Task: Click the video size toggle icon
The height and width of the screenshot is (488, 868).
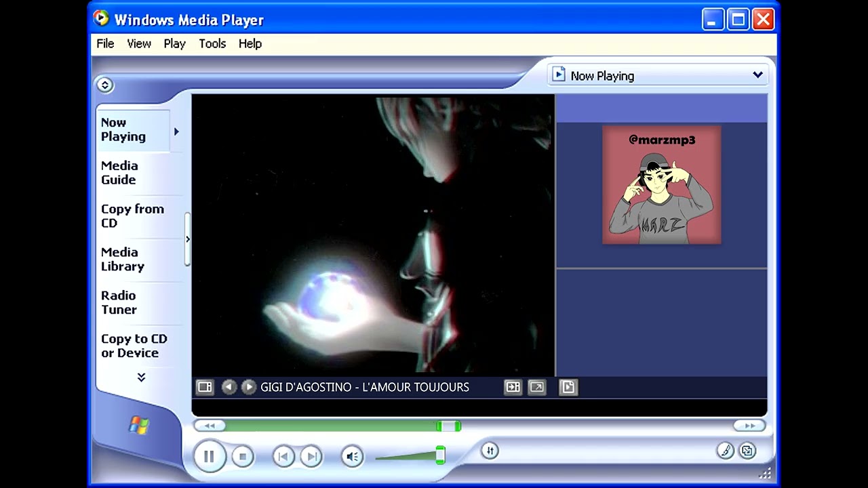Action: (513, 387)
